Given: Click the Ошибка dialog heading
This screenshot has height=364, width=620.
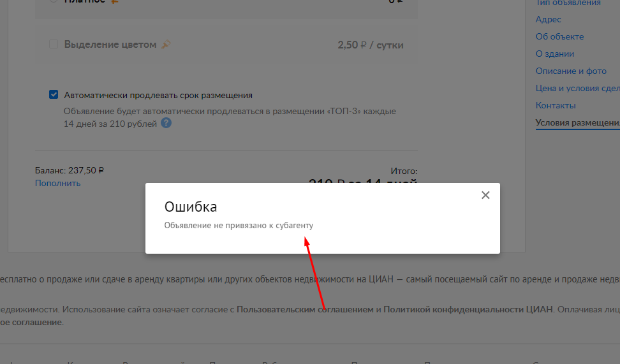Looking at the screenshot, I should (191, 207).
